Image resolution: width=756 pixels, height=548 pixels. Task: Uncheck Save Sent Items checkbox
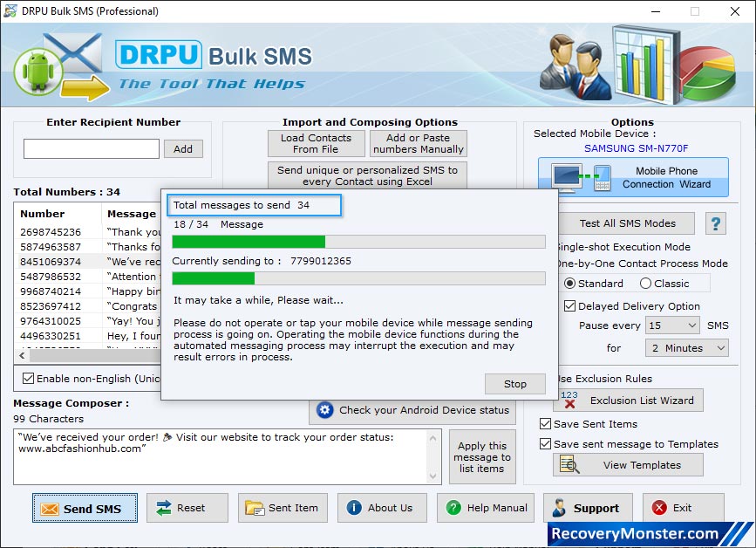(545, 424)
